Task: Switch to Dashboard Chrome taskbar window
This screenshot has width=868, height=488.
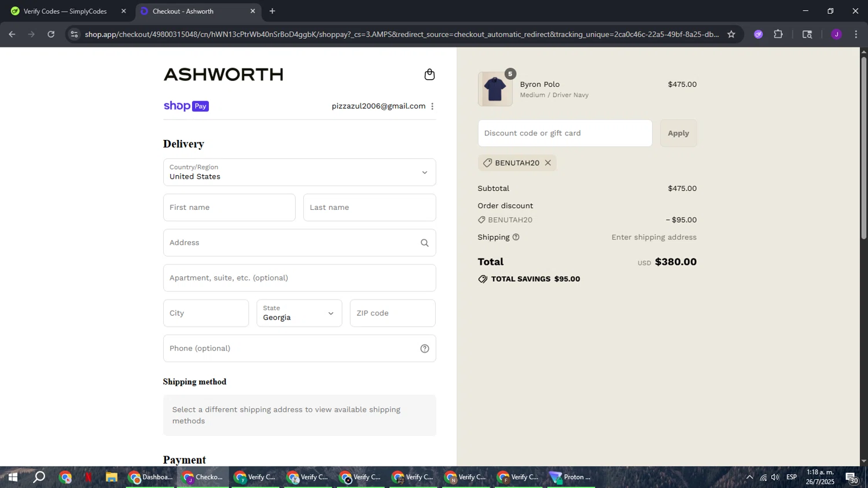Action: pos(150,478)
